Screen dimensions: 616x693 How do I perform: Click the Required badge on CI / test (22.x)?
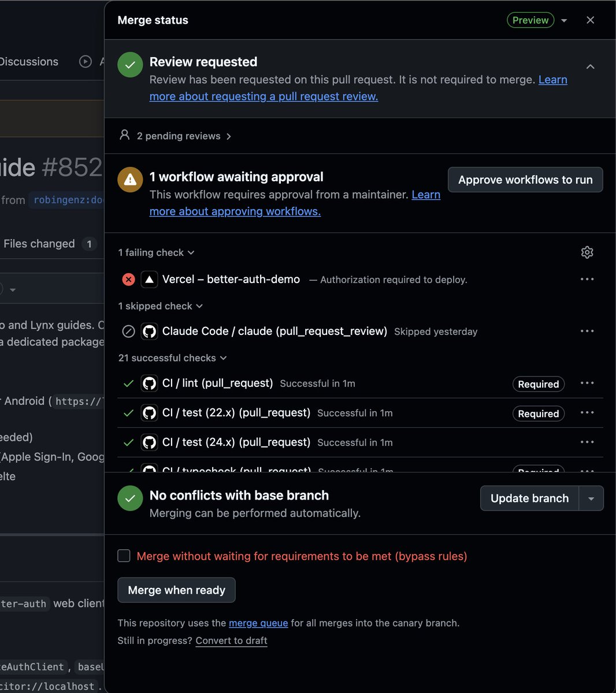538,413
